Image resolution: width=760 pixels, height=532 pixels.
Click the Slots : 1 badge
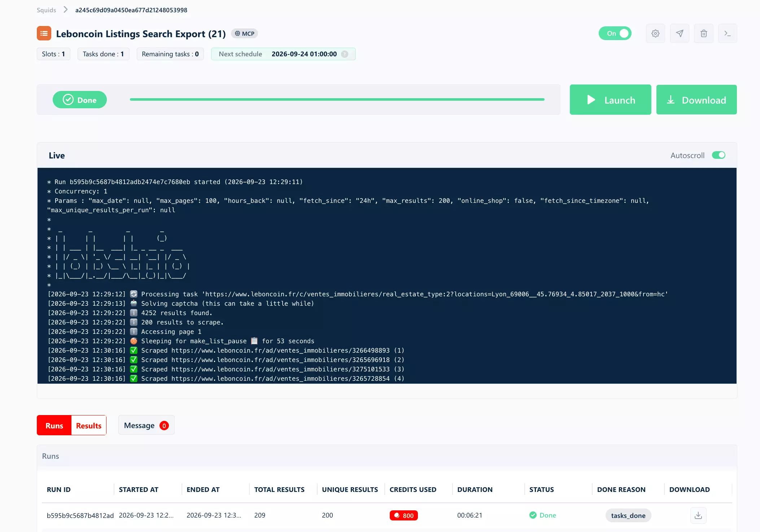tap(53, 54)
